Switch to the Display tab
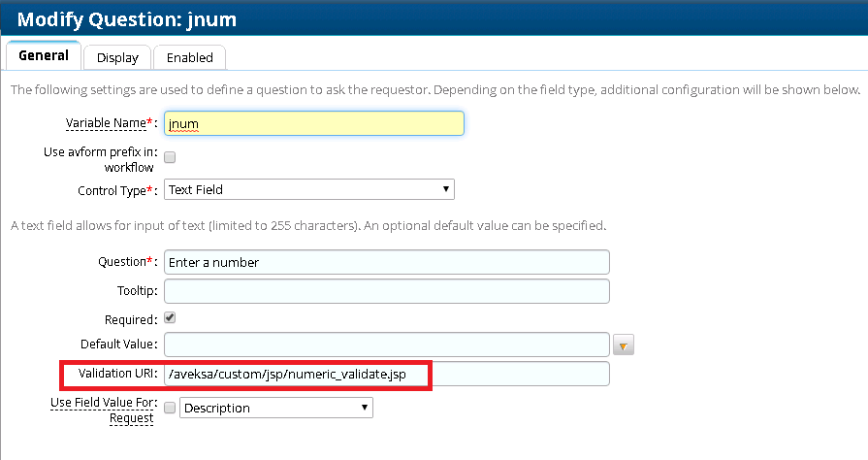 [x=117, y=57]
